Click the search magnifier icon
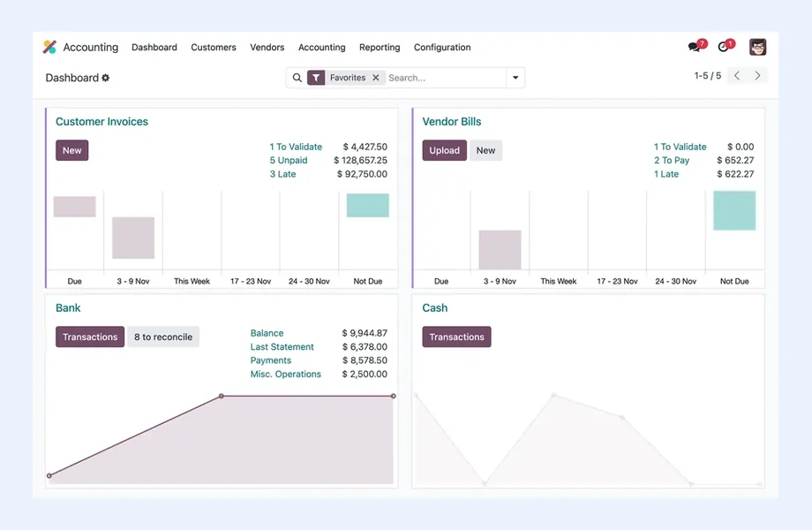 (x=297, y=78)
